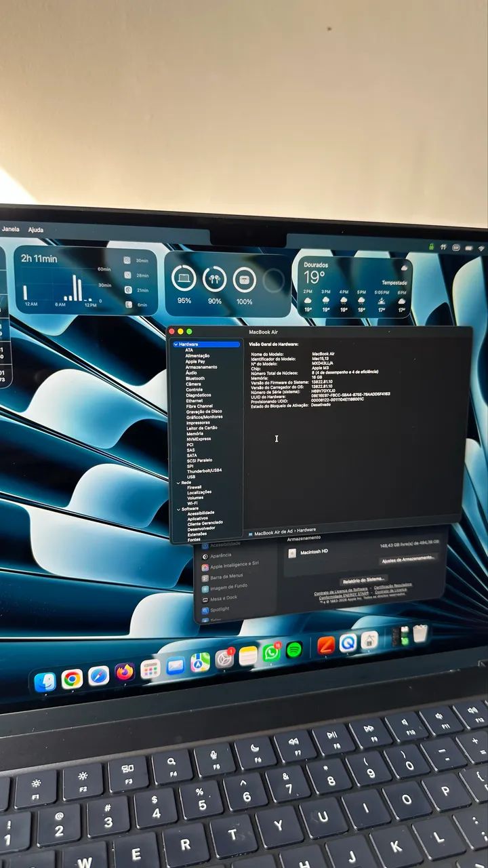The width and height of the screenshot is (488, 868).
Task: Collapse the Software tree section
Action: pos(178,509)
